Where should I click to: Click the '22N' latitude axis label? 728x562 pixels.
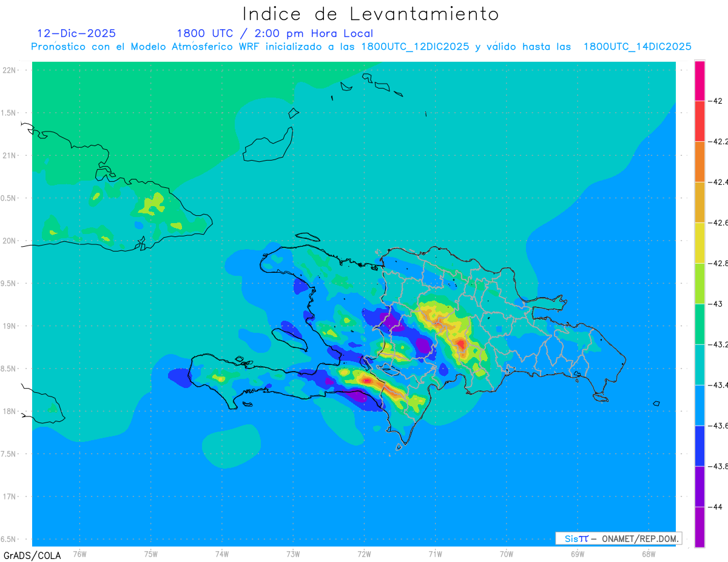(10, 70)
